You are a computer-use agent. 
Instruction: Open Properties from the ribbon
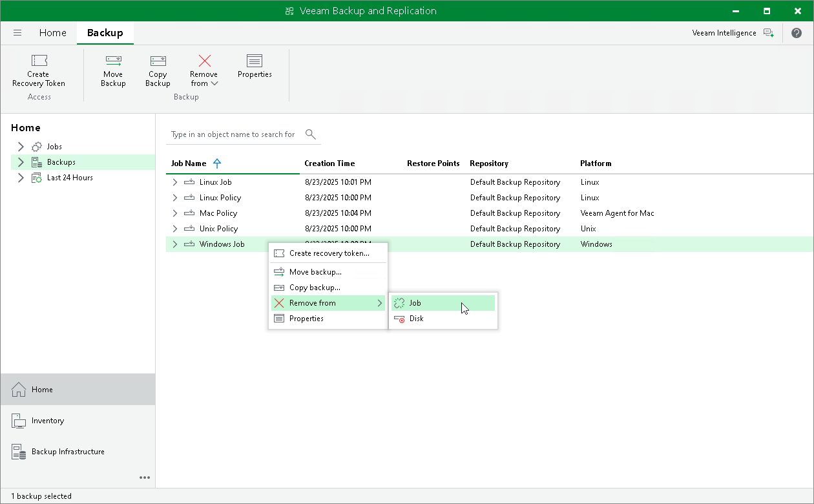click(x=255, y=67)
